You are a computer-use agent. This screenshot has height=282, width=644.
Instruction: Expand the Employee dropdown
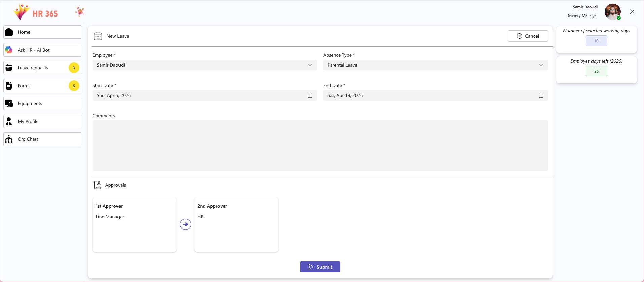tap(310, 65)
